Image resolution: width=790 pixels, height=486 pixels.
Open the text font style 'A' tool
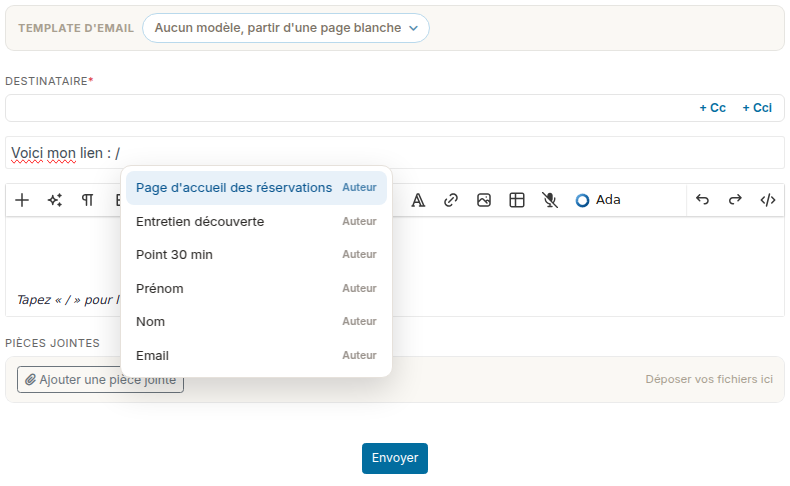[418, 200]
